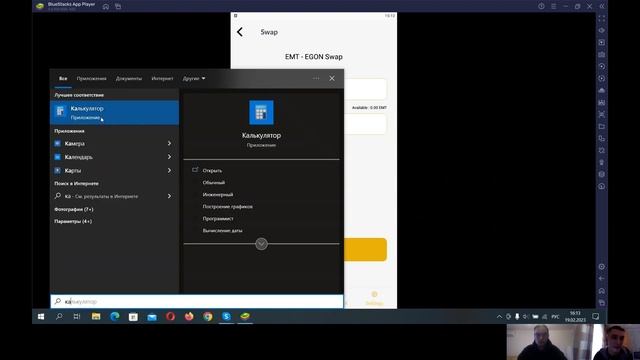Take screenshot with BlueStacks camera icon
This screenshot has height=360, width=640.
[x=602, y=54]
